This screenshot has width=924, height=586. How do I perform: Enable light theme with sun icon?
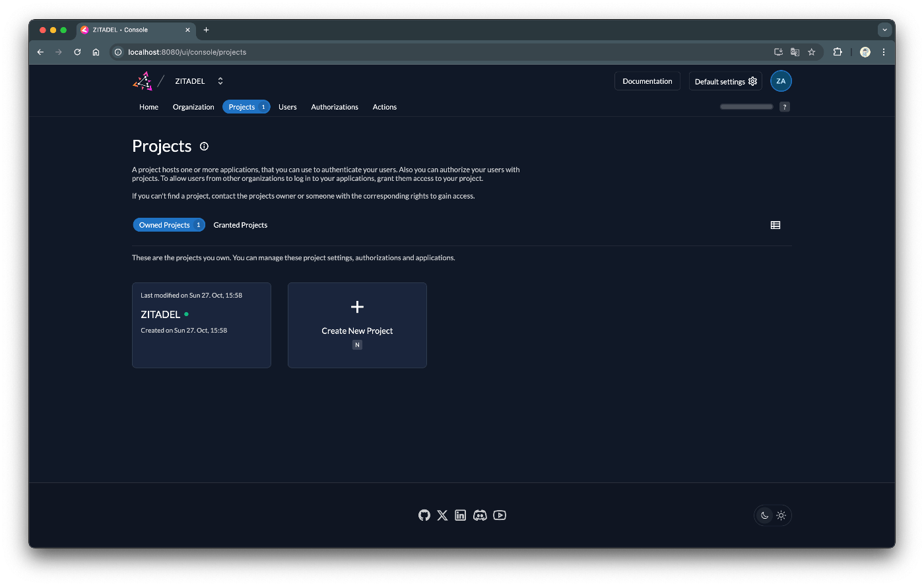pyautogui.click(x=781, y=515)
